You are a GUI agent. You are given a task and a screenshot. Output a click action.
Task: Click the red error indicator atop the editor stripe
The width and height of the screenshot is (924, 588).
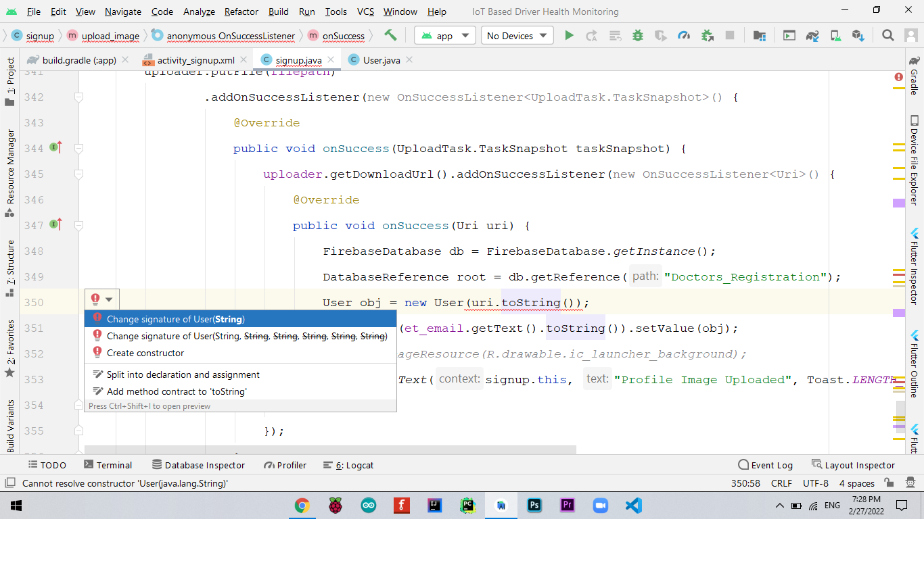click(x=898, y=78)
